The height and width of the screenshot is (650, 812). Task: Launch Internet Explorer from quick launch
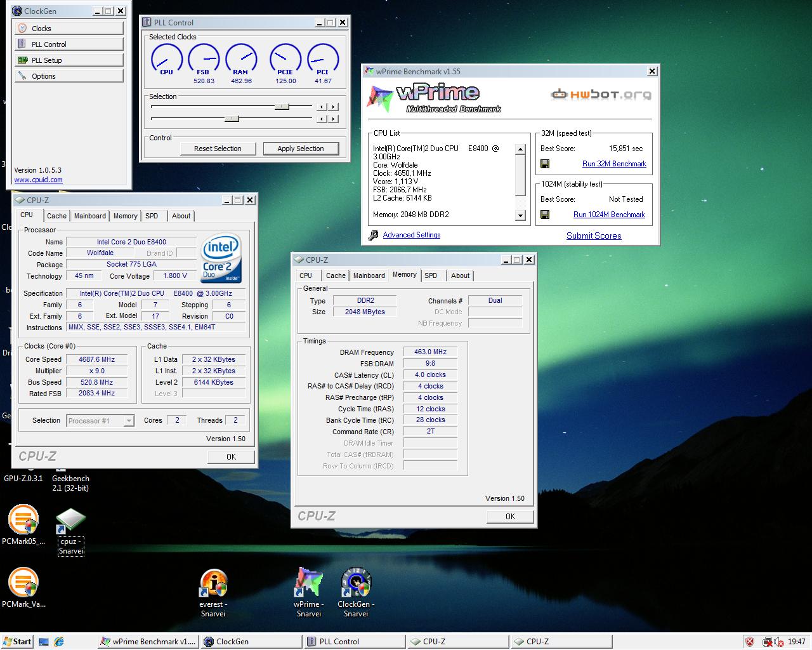tap(59, 642)
